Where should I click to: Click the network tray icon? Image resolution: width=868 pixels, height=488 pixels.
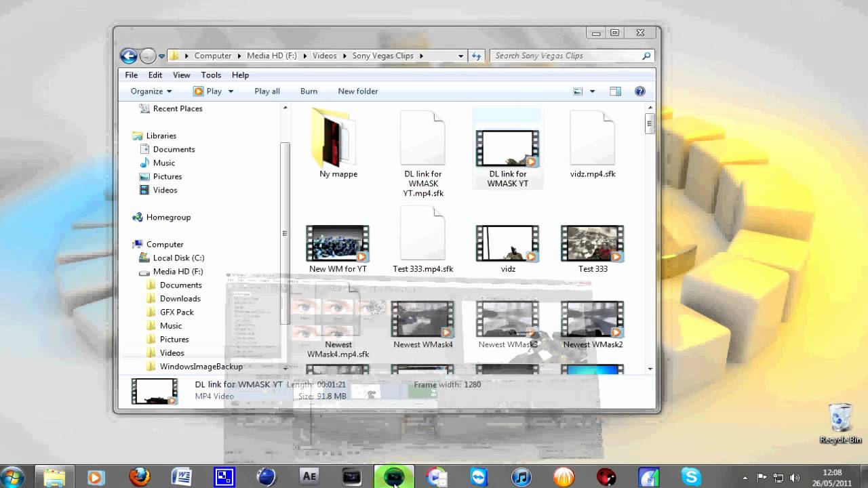[x=778, y=477]
